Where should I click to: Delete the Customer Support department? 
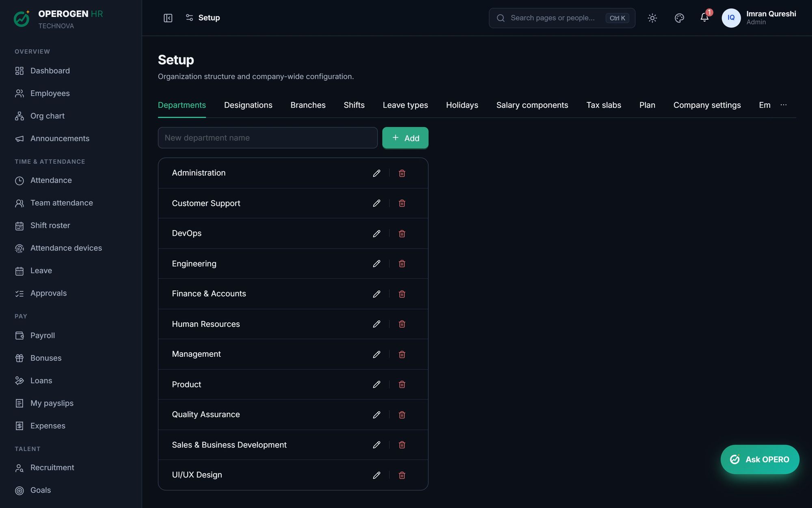click(402, 203)
